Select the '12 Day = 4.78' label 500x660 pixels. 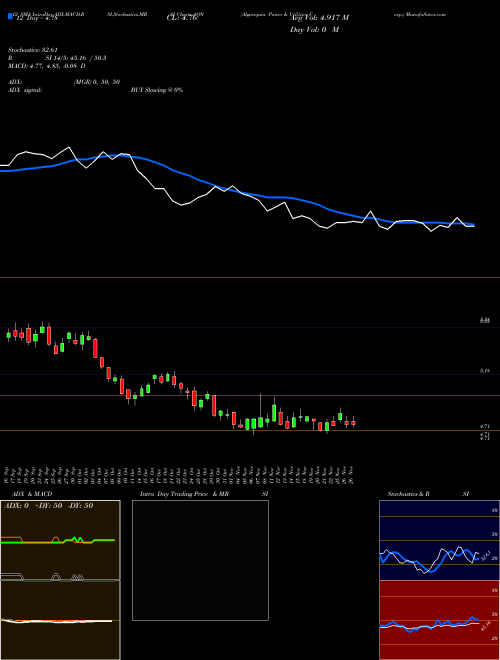tap(35, 18)
